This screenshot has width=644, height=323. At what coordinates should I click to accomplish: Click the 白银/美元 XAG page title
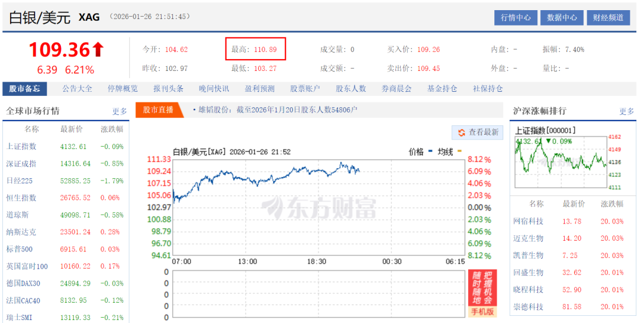click(x=54, y=18)
